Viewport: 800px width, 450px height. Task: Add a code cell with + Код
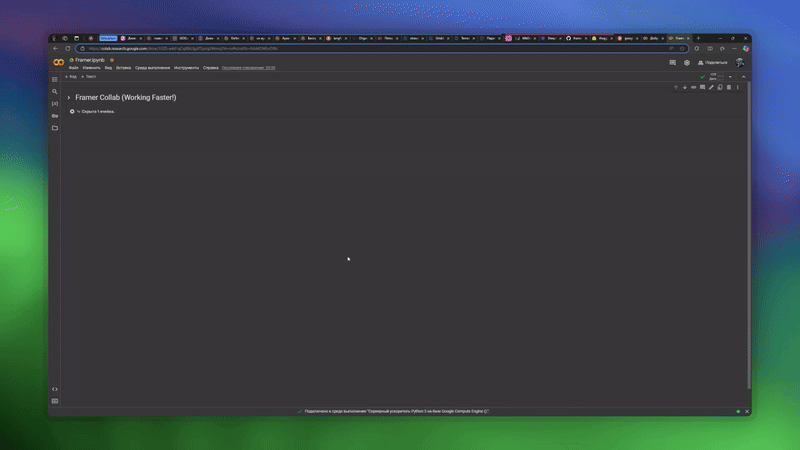71,77
